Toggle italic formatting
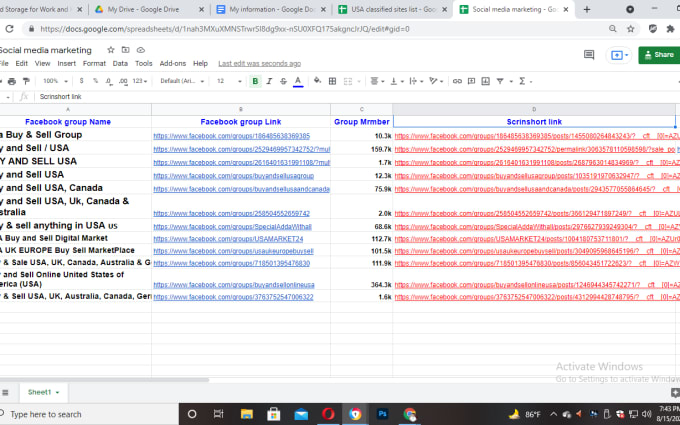Image resolution: width=680 pixels, height=425 pixels. coord(269,81)
